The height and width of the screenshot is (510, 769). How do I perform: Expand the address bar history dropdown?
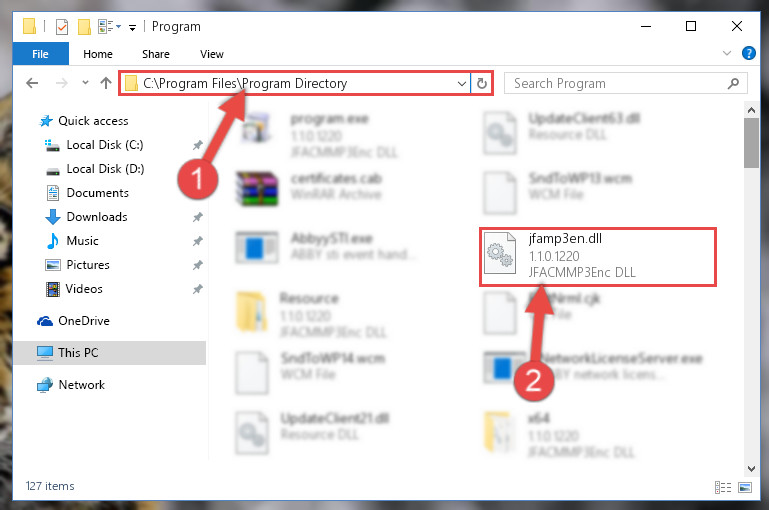tap(461, 83)
